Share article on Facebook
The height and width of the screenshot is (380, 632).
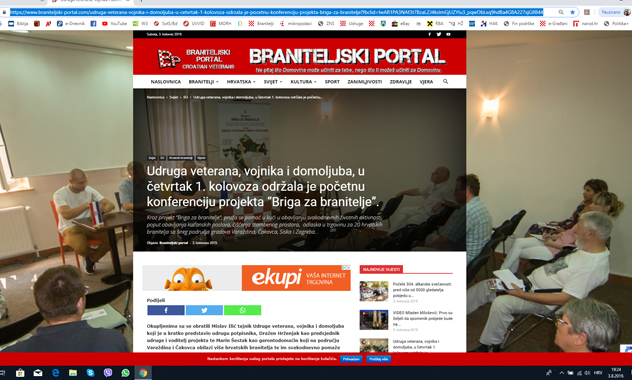[166, 310]
